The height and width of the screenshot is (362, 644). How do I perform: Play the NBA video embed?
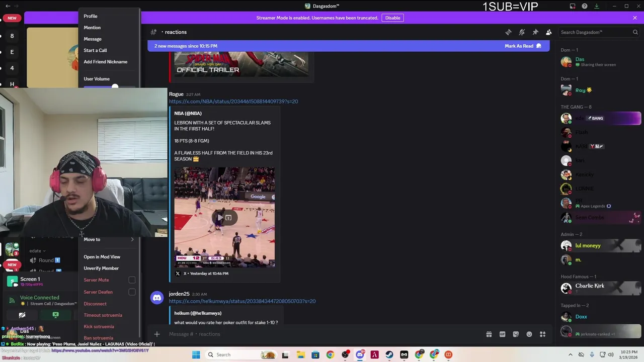[219, 218]
